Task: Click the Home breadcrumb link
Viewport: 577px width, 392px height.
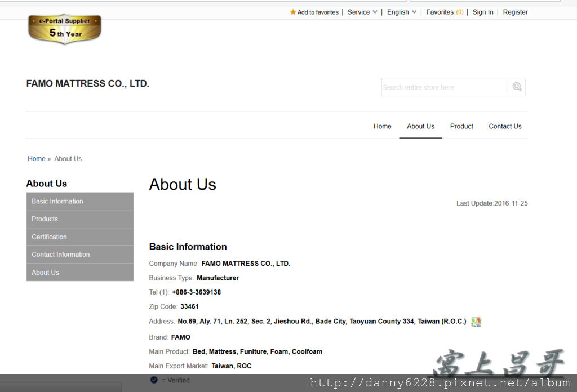Action: (x=37, y=158)
